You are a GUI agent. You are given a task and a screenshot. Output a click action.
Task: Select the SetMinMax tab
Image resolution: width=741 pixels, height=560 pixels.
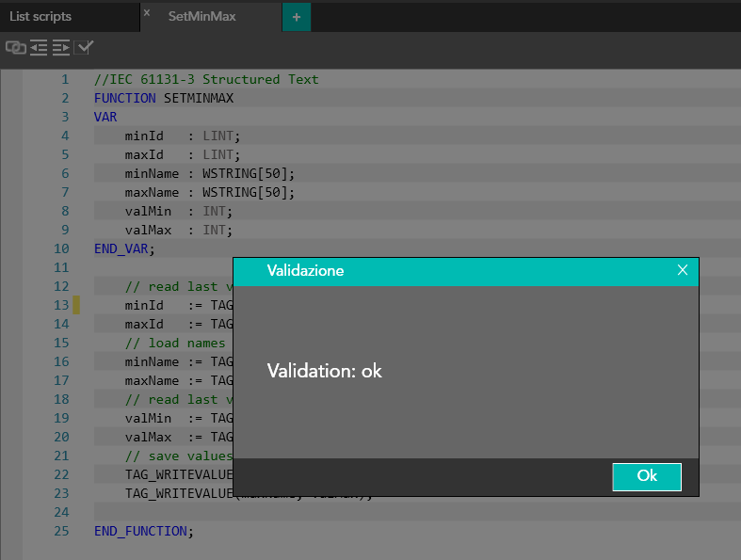click(x=201, y=17)
